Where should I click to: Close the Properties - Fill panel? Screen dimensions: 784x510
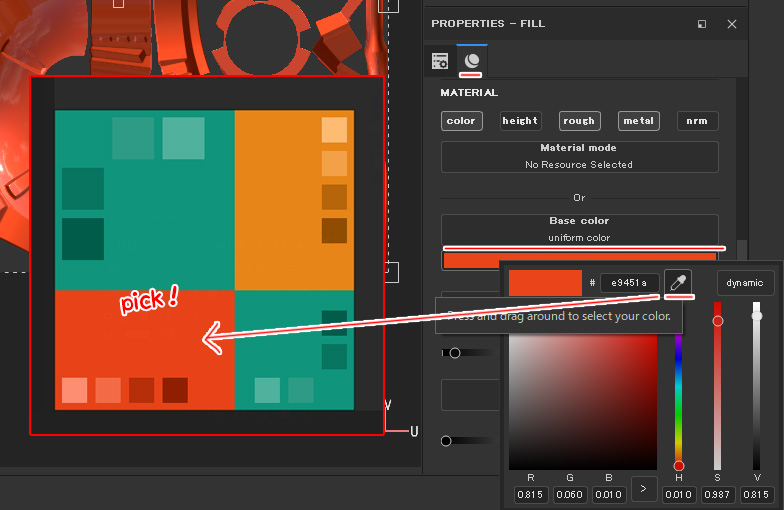pyautogui.click(x=731, y=24)
